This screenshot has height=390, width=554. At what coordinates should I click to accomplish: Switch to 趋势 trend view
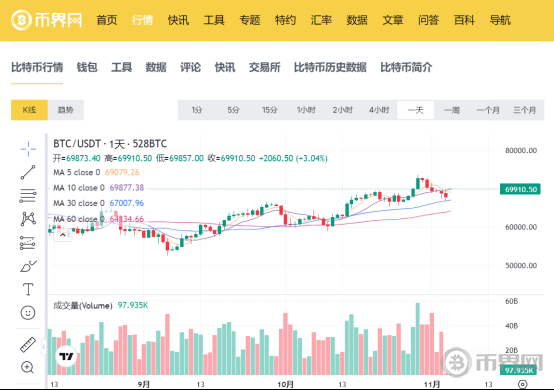(x=66, y=110)
